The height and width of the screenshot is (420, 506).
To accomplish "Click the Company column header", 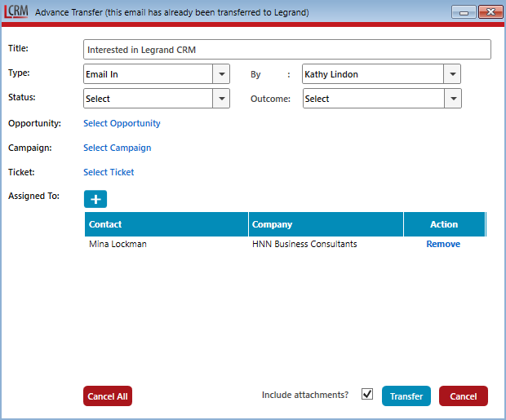I will pos(326,224).
